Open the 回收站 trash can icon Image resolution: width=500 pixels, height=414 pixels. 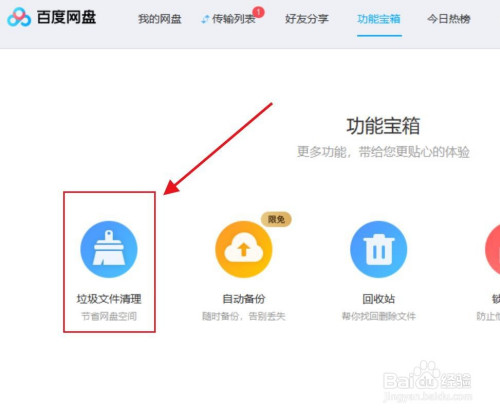[x=379, y=249]
